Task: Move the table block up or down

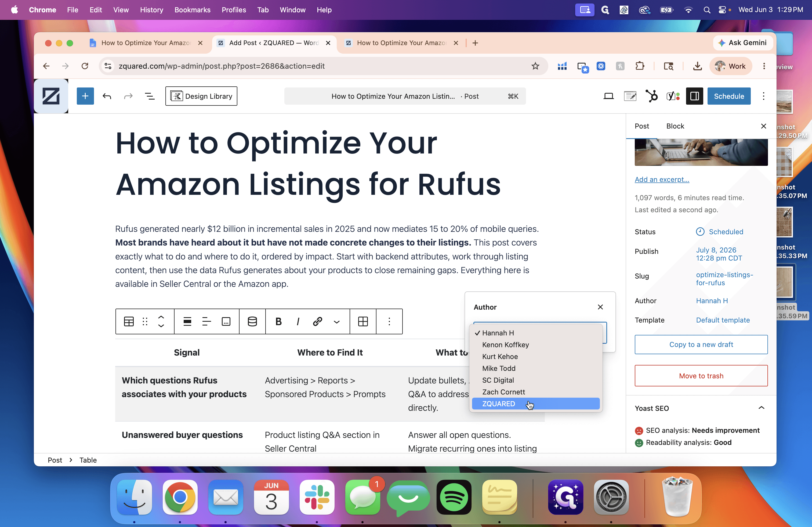Action: 161,321
